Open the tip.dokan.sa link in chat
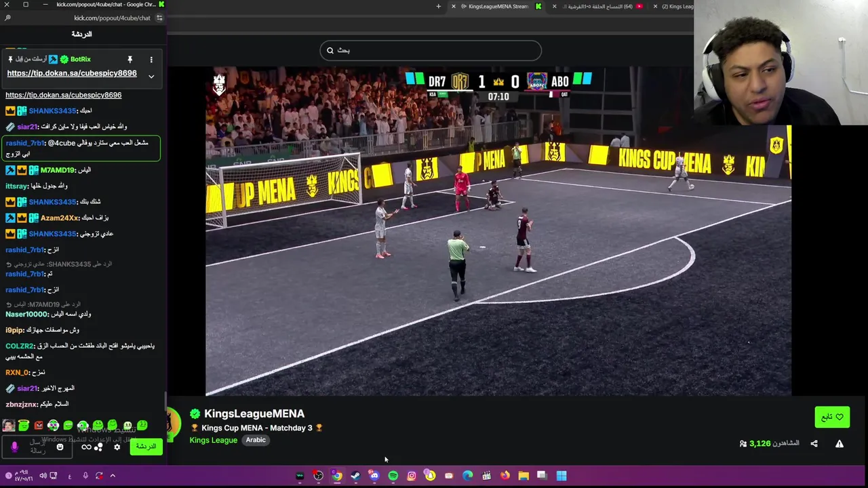This screenshot has height=488, width=868. click(64, 95)
